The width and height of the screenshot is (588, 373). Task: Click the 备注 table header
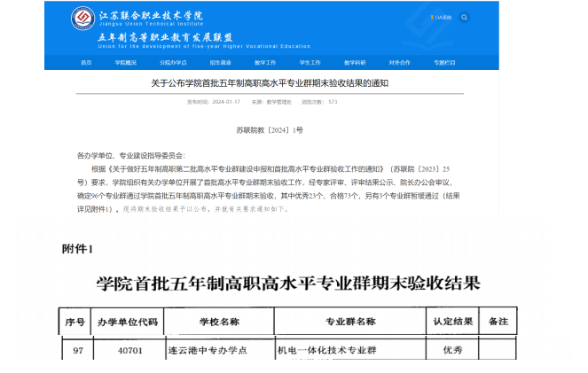point(498,322)
